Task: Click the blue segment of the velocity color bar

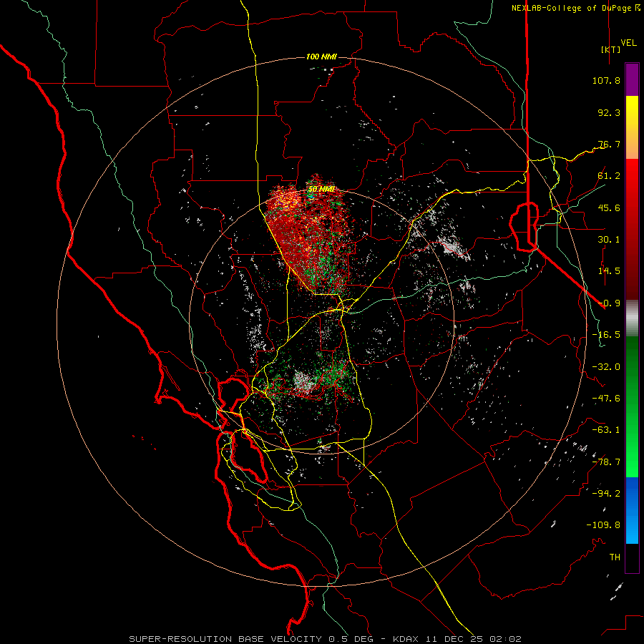Action: [x=632, y=510]
